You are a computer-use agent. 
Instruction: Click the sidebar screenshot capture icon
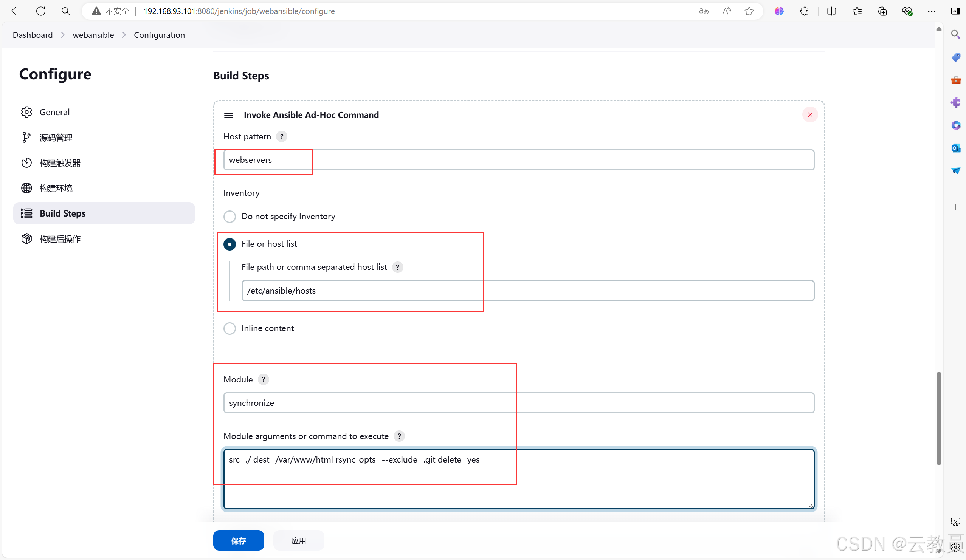(955, 522)
